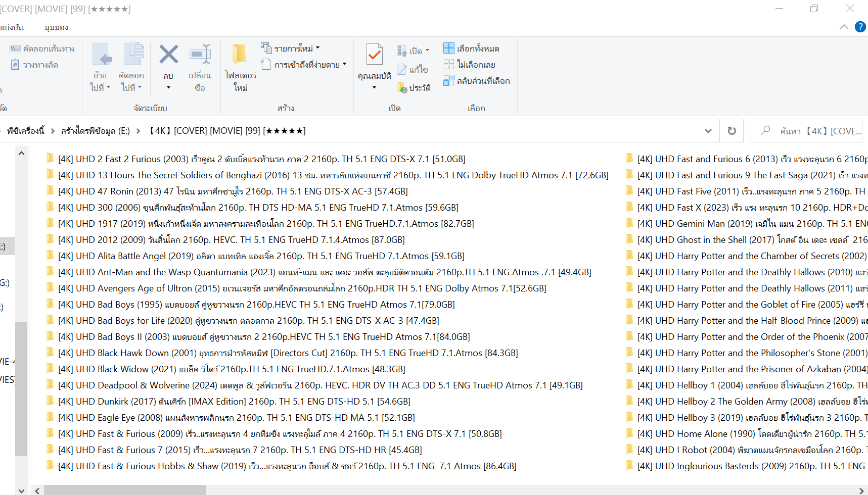The width and height of the screenshot is (868, 495).
Task: Click the Edit (แก้ไข) ribbon icon
Action: pos(401,69)
